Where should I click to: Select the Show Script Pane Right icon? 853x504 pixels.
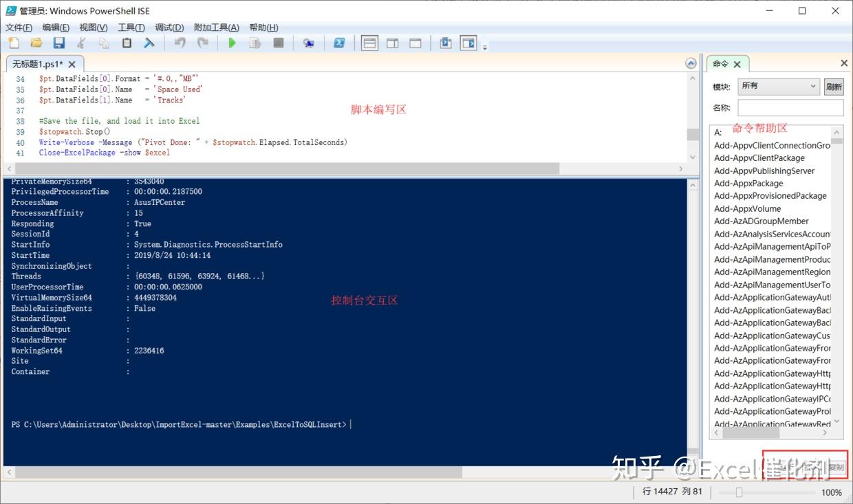pyautogui.click(x=393, y=43)
